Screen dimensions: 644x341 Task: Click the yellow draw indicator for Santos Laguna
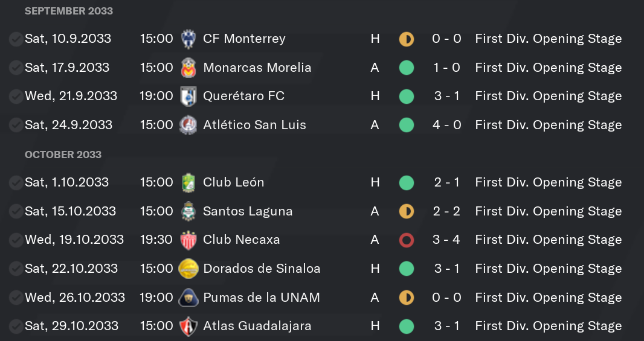(x=407, y=211)
